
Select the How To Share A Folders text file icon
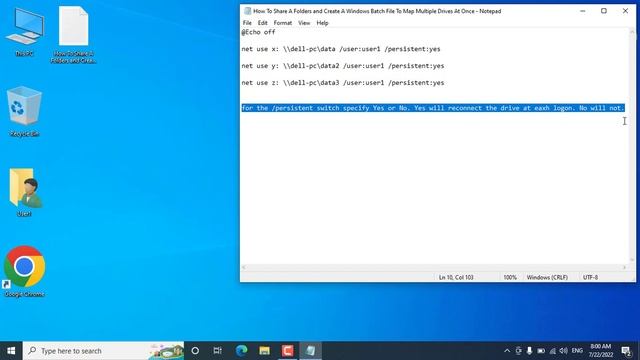click(73, 35)
